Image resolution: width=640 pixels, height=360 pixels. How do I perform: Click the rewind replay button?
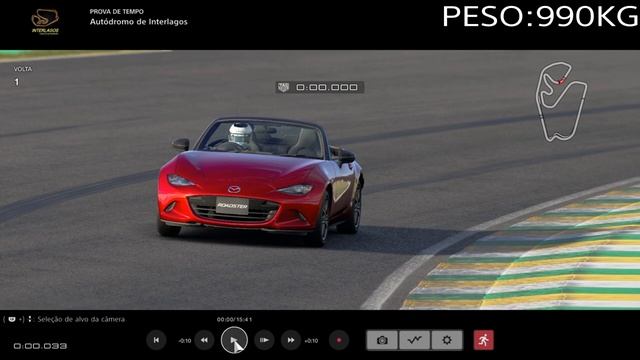[x=204, y=340]
